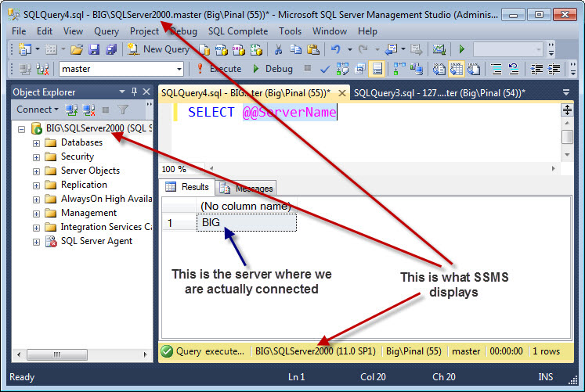Click the Object Explorer Connect server icon
The image size is (585, 392).
(71, 110)
